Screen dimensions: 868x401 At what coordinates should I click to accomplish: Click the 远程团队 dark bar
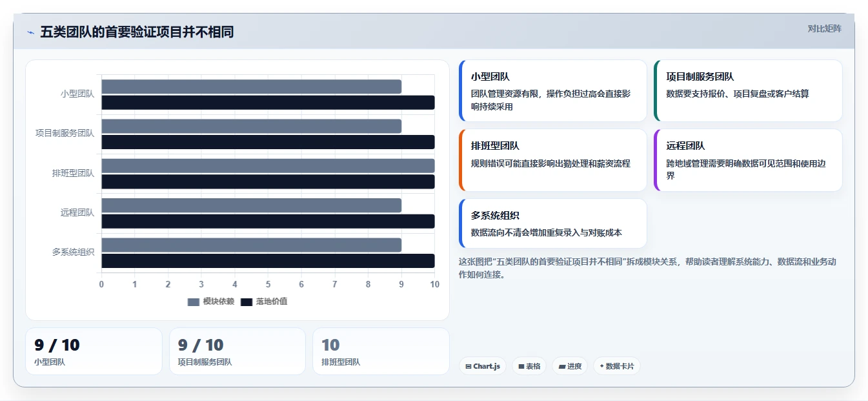click(x=268, y=221)
